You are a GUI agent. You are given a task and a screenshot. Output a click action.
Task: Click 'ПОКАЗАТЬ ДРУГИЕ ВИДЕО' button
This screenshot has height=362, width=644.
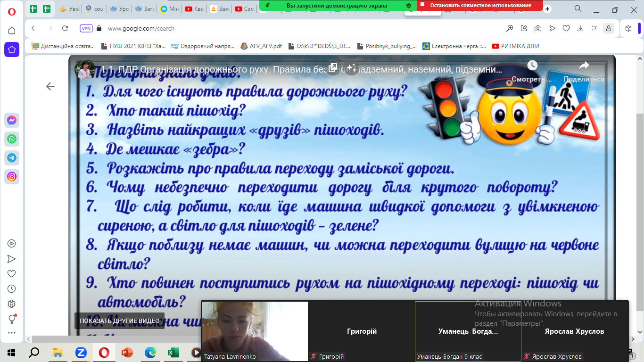click(x=120, y=321)
